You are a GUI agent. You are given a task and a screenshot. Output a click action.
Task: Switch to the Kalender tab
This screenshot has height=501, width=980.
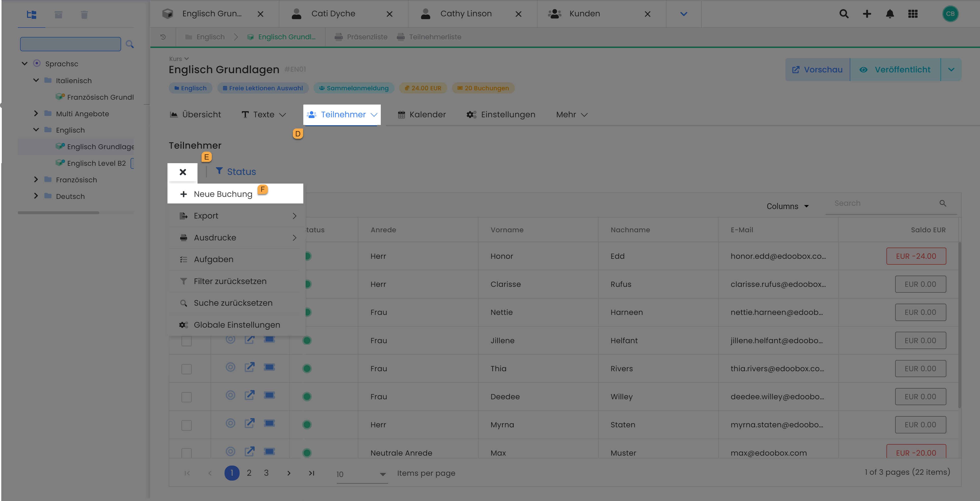click(422, 114)
